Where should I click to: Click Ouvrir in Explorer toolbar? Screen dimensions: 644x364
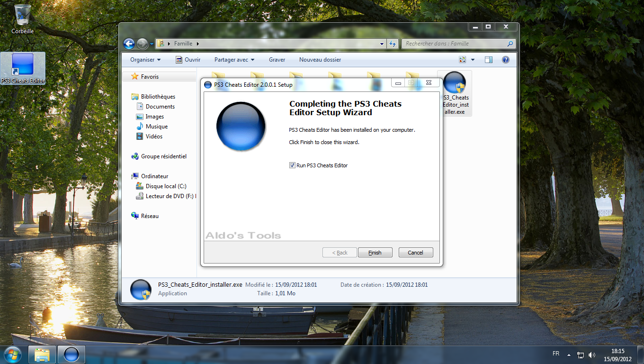tap(188, 60)
